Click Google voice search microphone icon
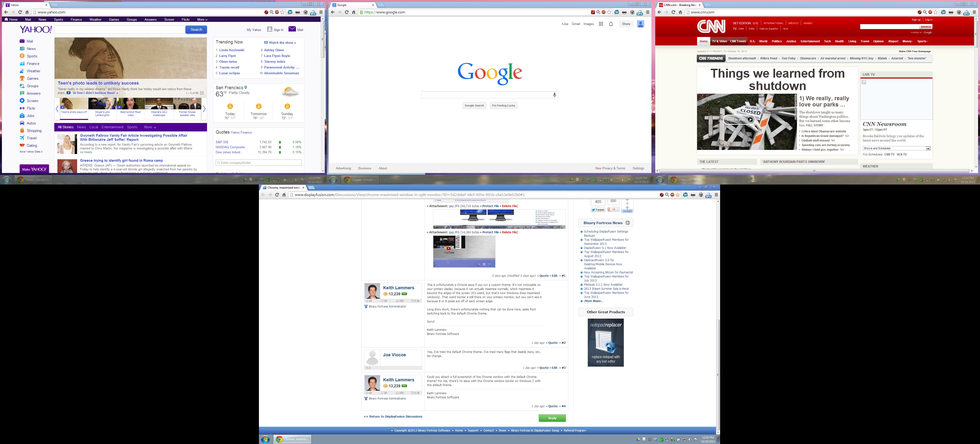 (555, 95)
